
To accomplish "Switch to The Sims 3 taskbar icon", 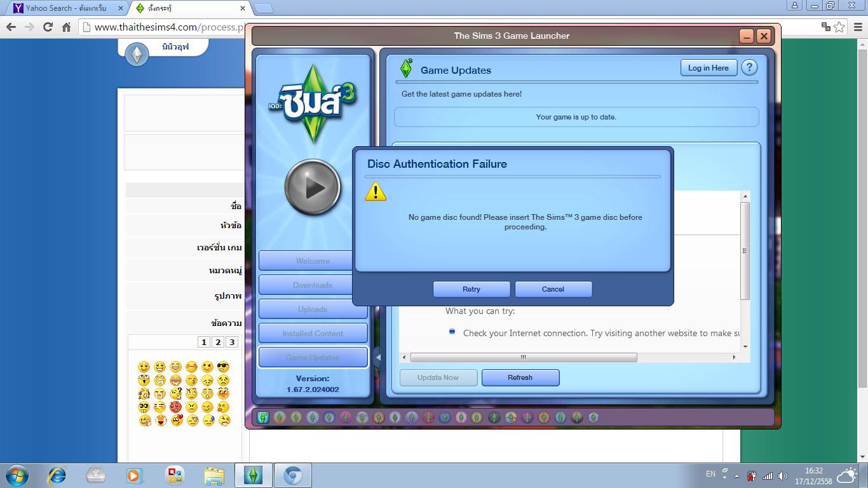I will pos(254,475).
